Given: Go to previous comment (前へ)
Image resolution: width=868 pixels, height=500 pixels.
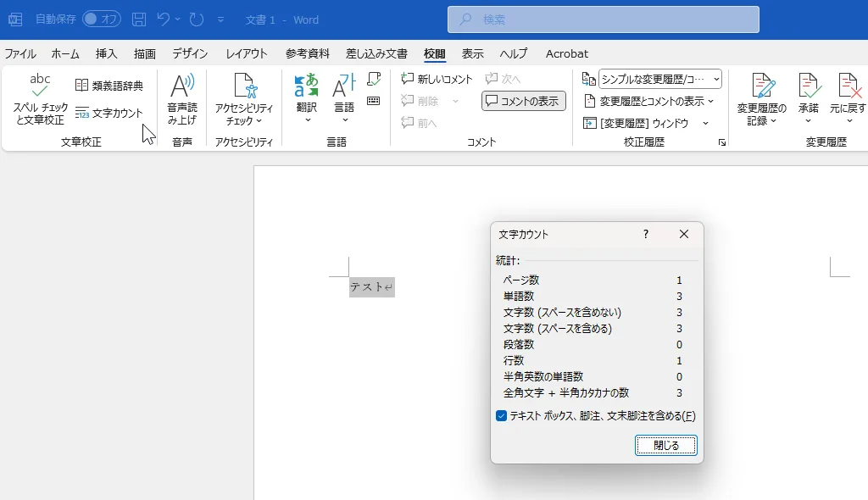Looking at the screenshot, I should coord(419,123).
